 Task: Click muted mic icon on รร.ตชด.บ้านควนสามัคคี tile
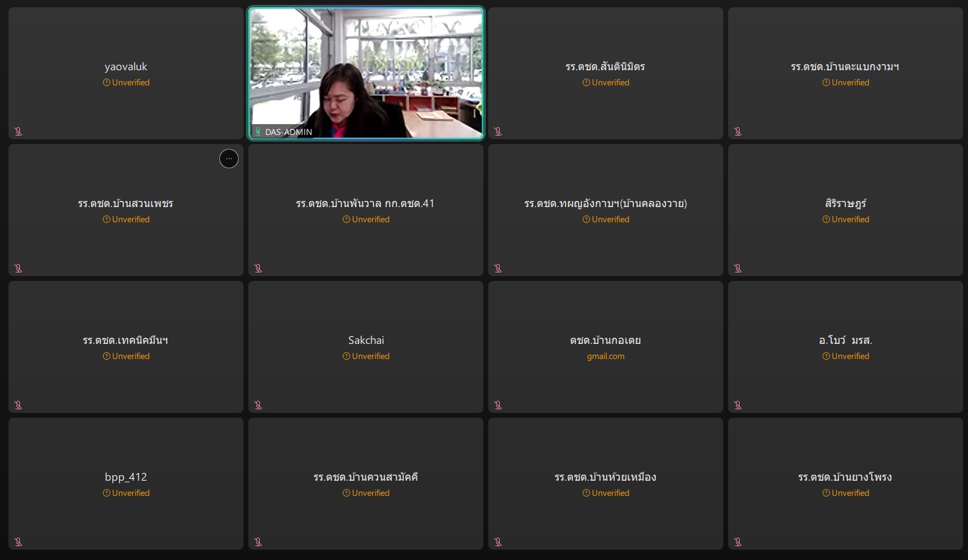click(x=258, y=542)
